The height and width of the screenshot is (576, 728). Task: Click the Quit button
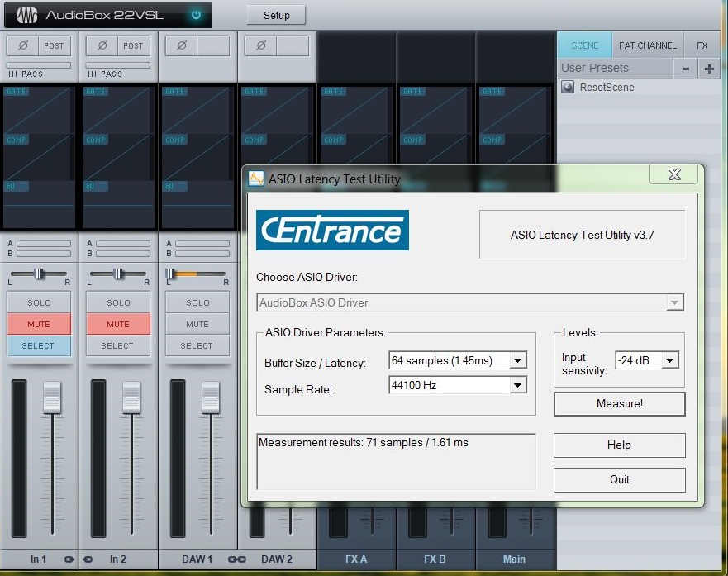click(x=619, y=479)
